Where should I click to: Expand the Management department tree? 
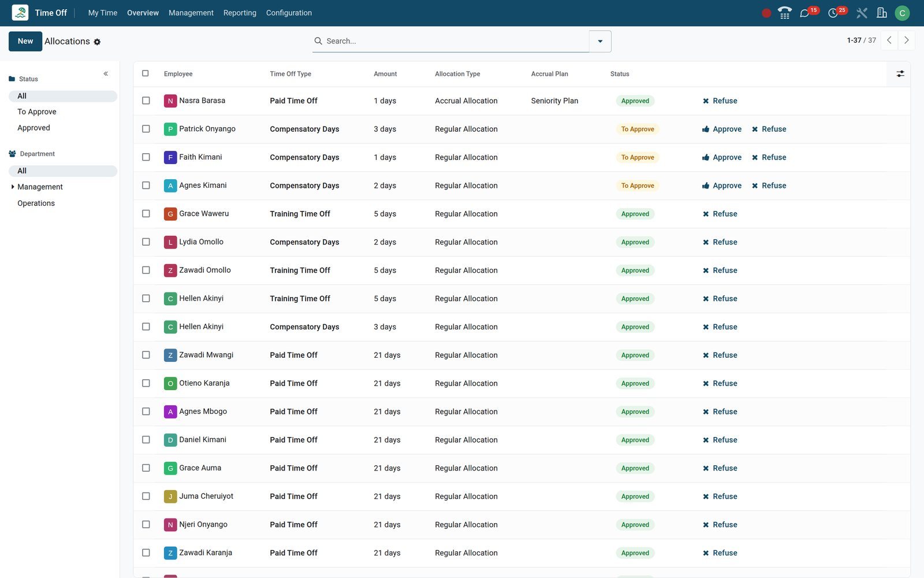click(13, 187)
